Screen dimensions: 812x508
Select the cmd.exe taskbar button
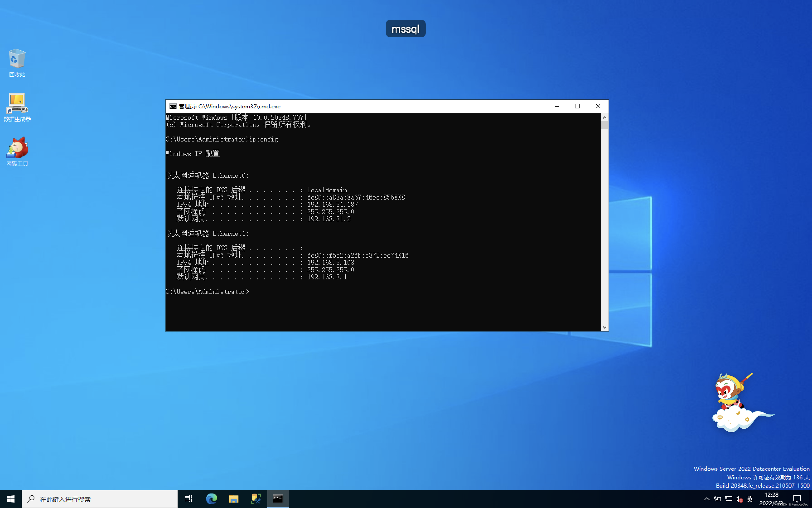[x=278, y=499]
